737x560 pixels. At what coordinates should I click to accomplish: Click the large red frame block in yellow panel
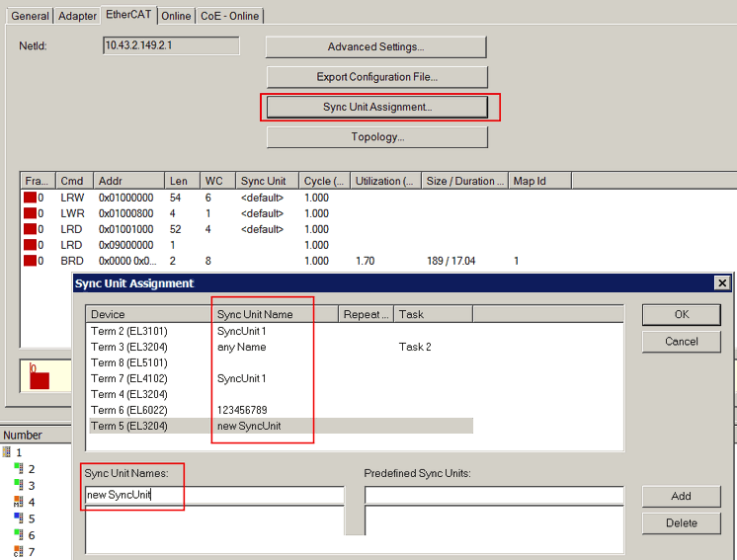click(x=39, y=379)
